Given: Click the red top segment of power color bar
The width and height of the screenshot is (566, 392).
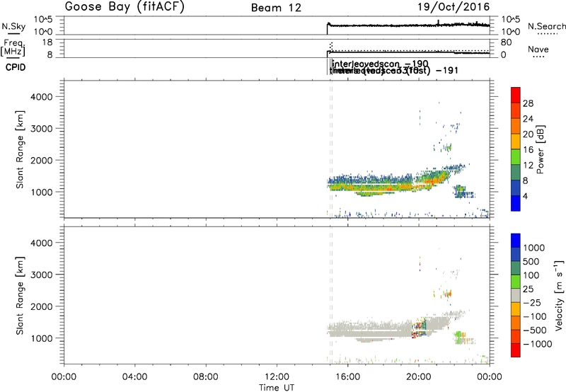Looking at the screenshot, I should (516, 95).
